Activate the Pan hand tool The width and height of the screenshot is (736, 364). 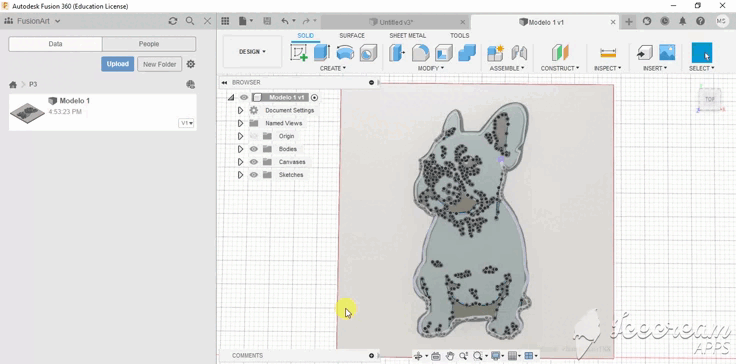tap(450, 356)
